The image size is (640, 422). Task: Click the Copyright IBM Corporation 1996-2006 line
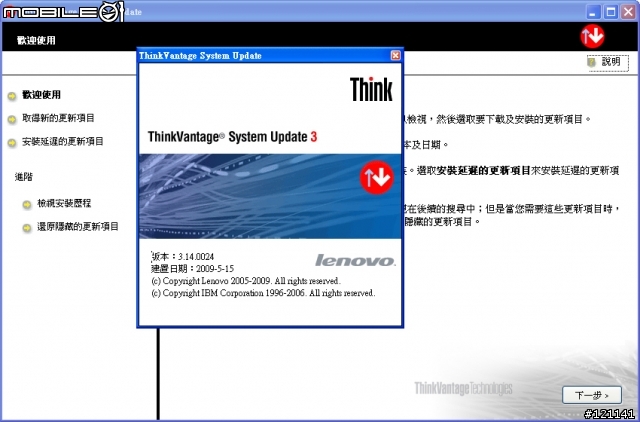click(263, 293)
